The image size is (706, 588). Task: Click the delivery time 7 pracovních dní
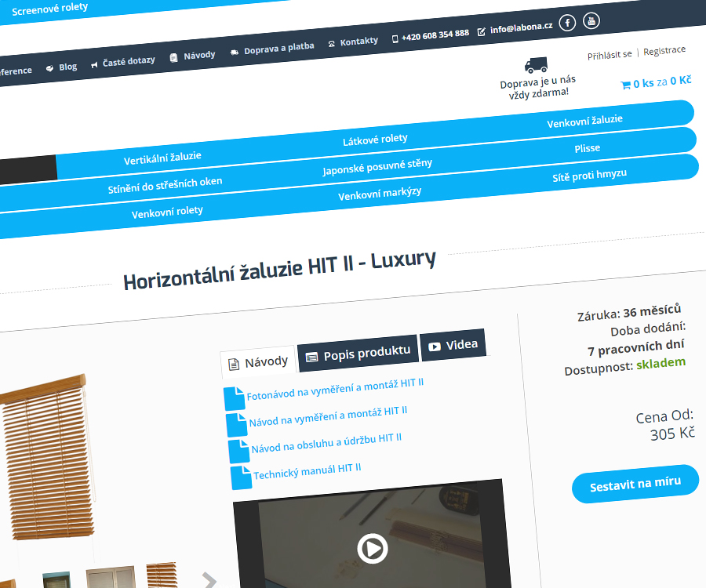coord(635,348)
